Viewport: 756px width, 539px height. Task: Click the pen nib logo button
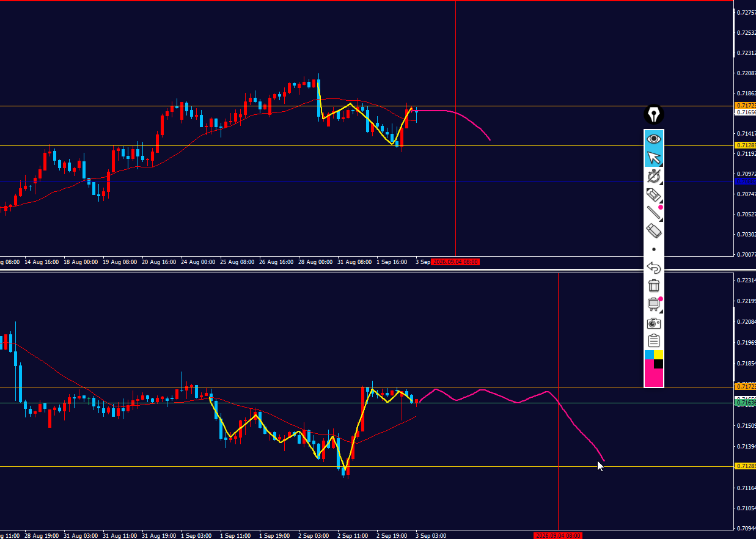coord(654,114)
